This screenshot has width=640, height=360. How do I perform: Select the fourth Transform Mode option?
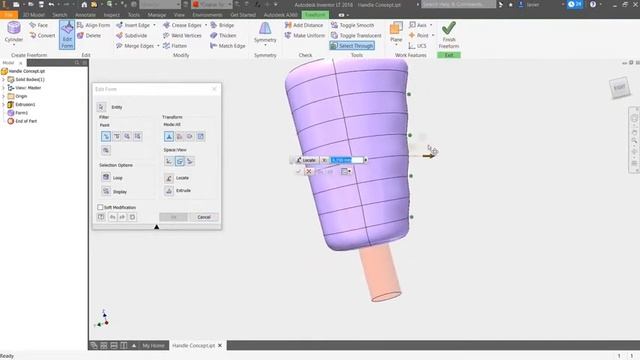point(200,136)
